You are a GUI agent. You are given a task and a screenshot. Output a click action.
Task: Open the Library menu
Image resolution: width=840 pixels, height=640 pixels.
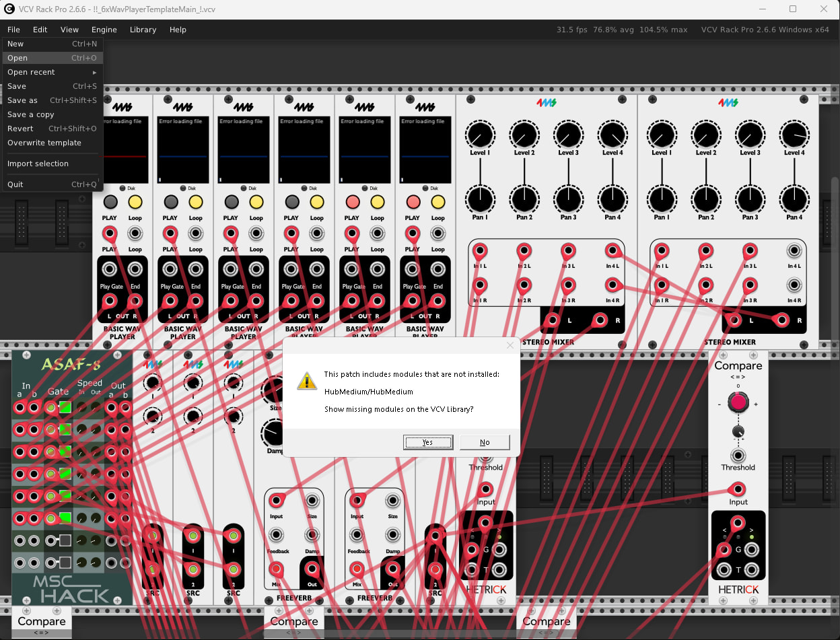coord(143,30)
